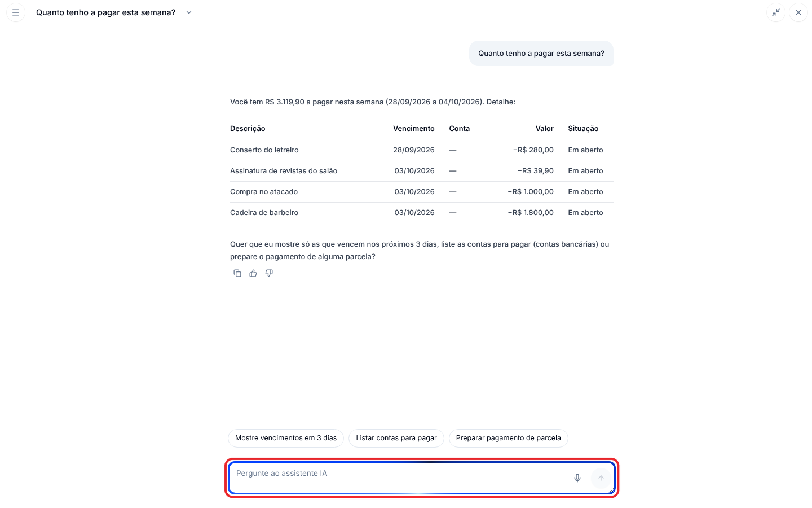Open the hamburger menu icon
Viewport: 812px width, 508px height.
click(x=16, y=12)
